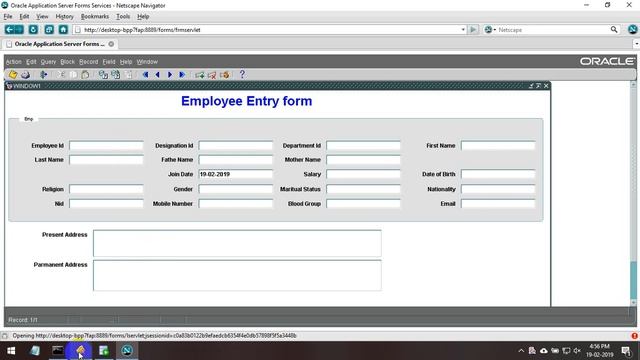
Task: Open the Forms Block menu
Action: coord(67,62)
